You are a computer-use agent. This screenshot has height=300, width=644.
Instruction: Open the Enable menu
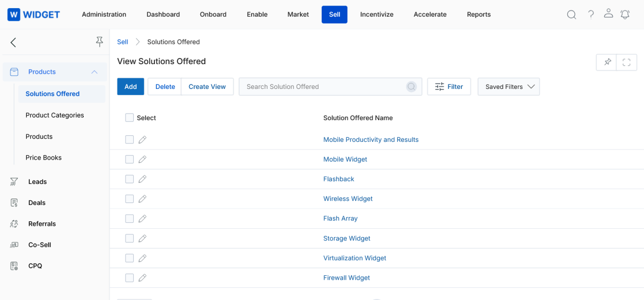pyautogui.click(x=257, y=14)
